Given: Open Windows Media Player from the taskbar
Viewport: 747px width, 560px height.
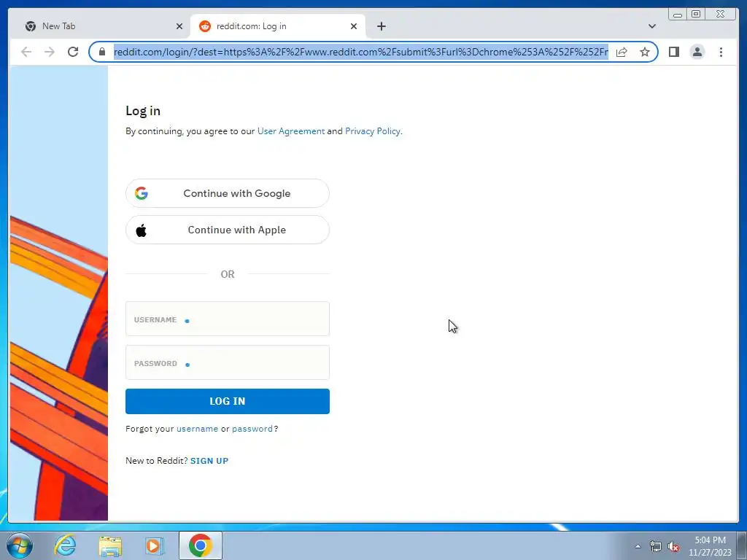Looking at the screenshot, I should (154, 545).
